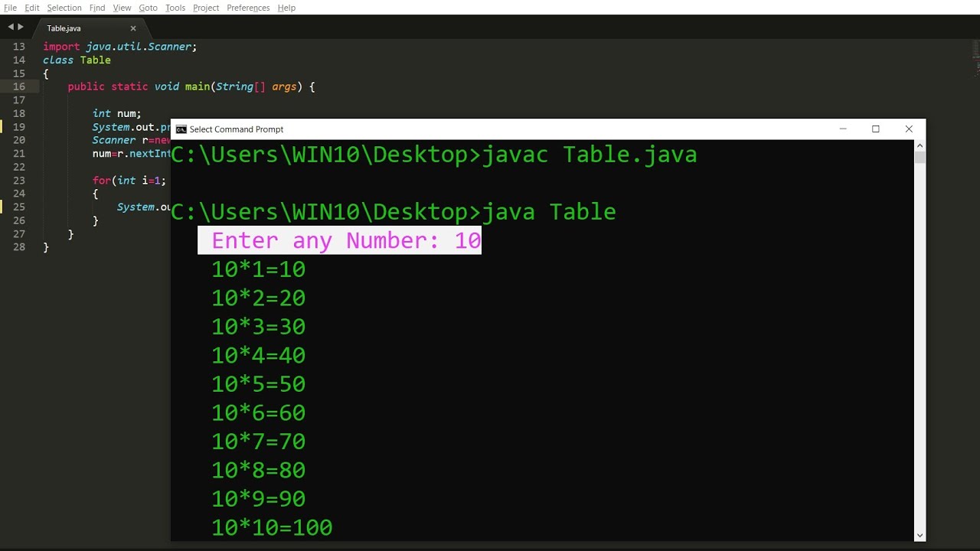The image size is (980, 551).
Task: Click the Command Prompt title bar icon
Action: pos(181,129)
